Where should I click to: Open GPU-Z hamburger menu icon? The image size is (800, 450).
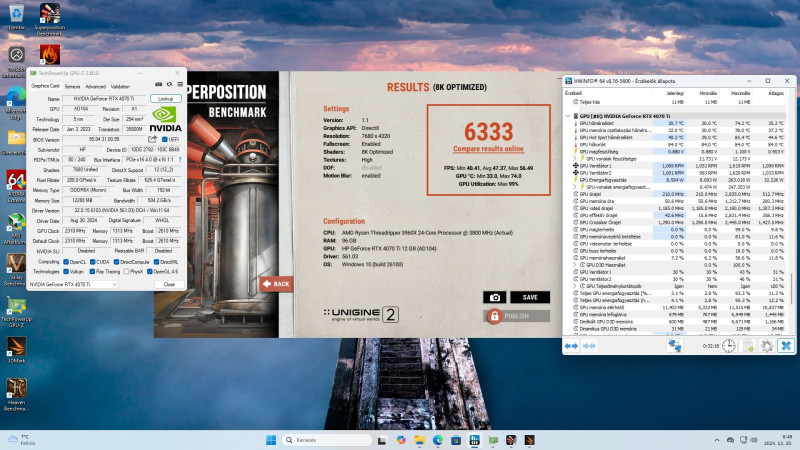[x=180, y=85]
